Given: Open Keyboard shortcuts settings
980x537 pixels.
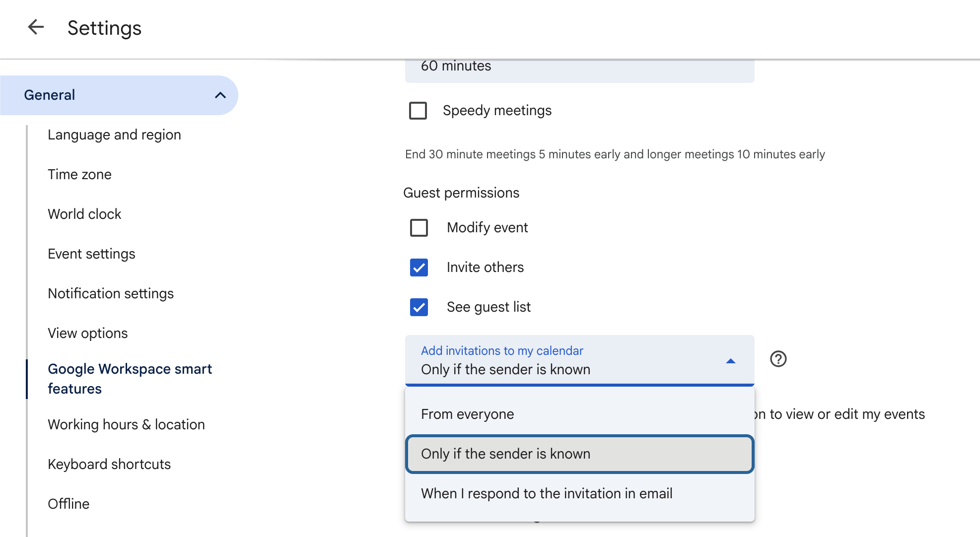Looking at the screenshot, I should pos(109,465).
